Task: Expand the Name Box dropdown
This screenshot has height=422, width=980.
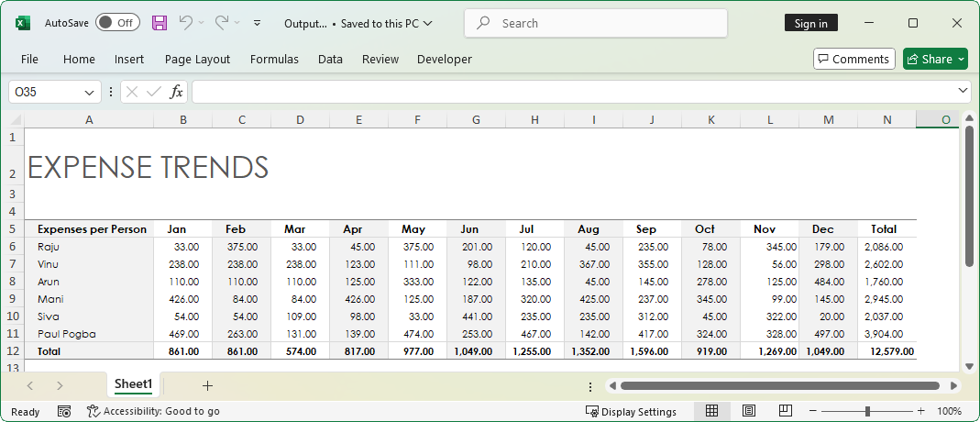Action: 90,92
